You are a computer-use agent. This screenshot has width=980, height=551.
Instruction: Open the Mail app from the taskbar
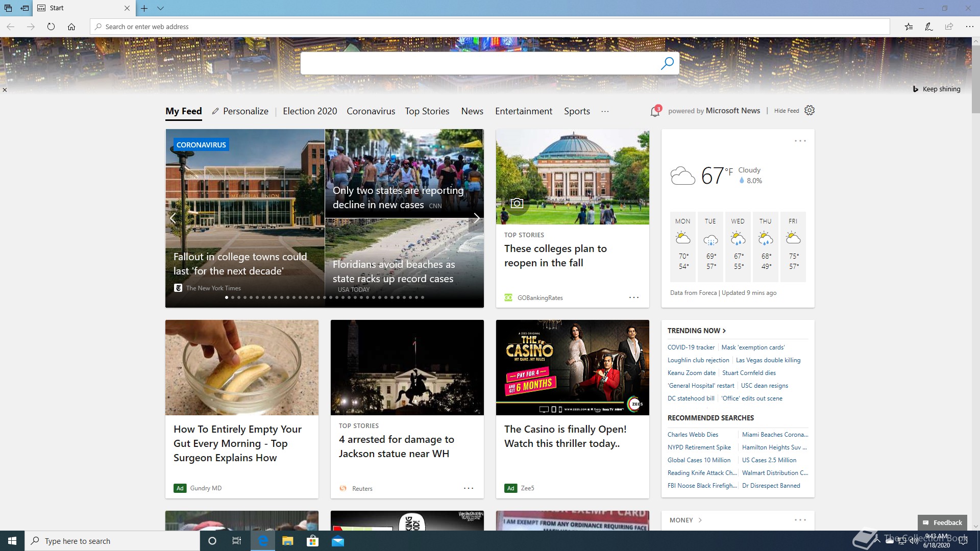(x=337, y=541)
